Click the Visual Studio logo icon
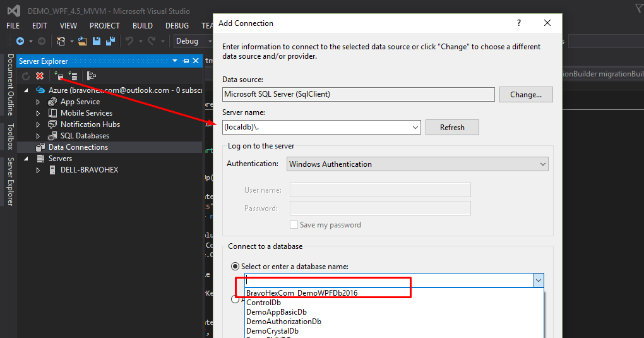Image resolution: width=644 pixels, height=338 pixels. pyautogui.click(x=13, y=11)
